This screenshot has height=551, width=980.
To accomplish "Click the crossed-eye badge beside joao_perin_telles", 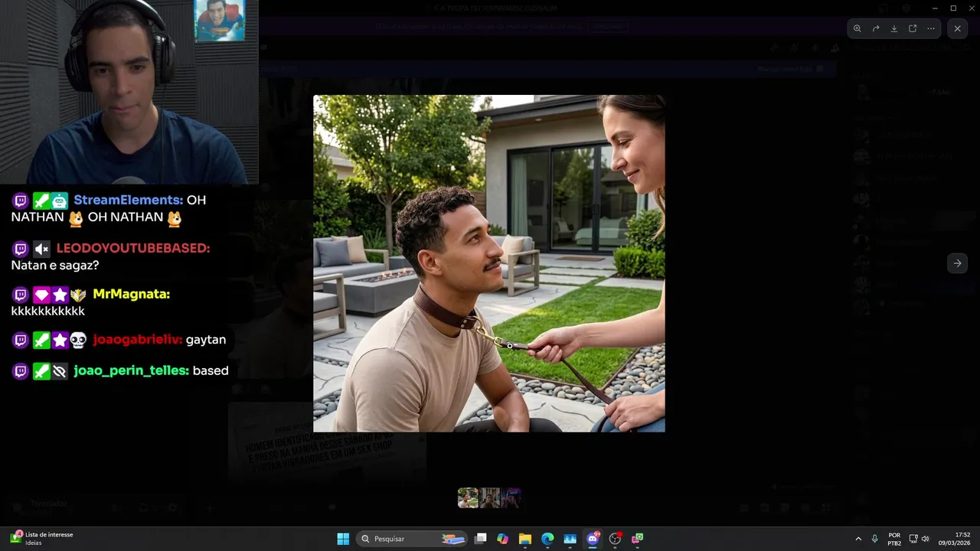I will [60, 371].
